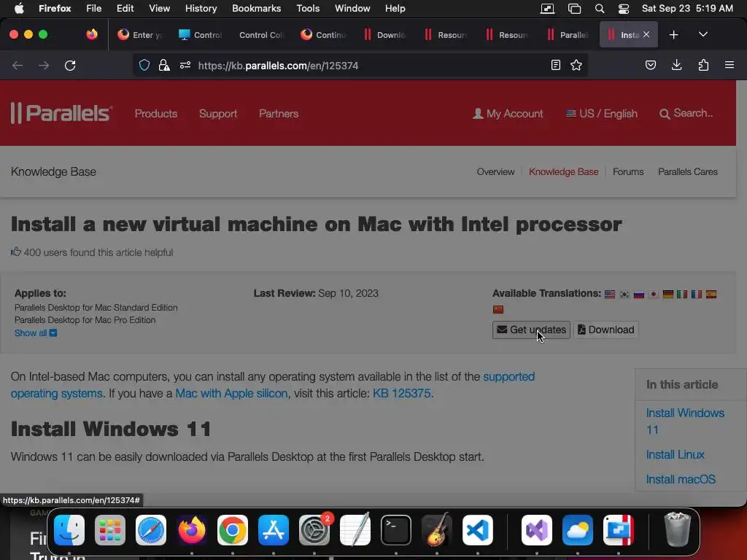Open the Support menu

point(217,113)
